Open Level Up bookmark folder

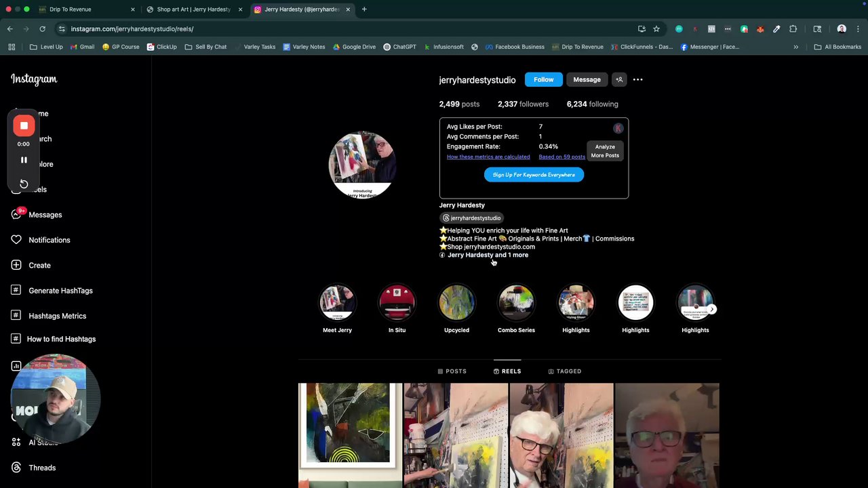click(46, 47)
